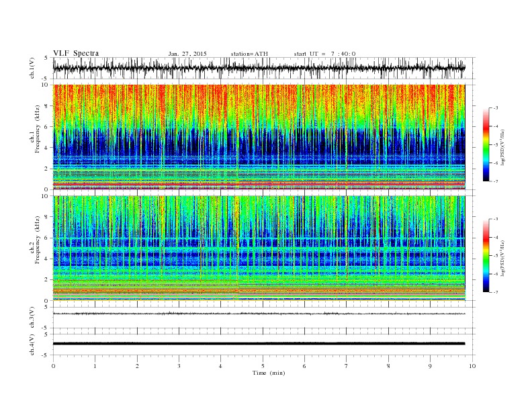Click the ch.2 colorbar "log(PSD)(V²/Hz)" label
Screen dimensions: 532x411
coord(503,258)
